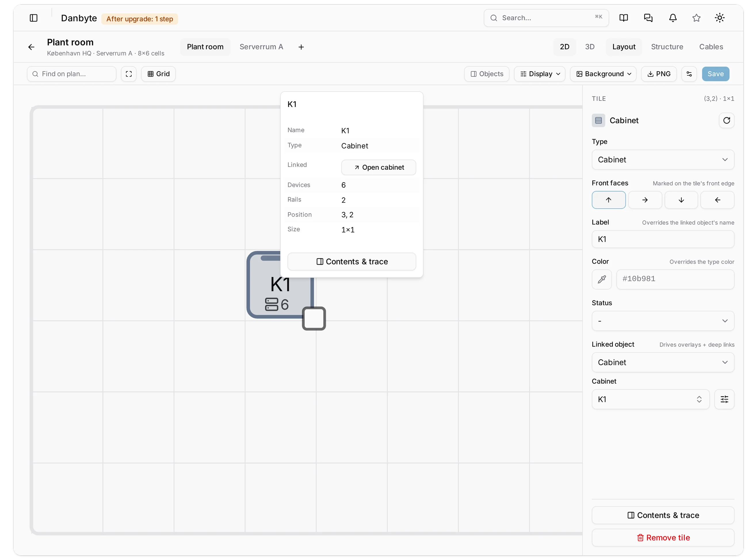This screenshot has height=560, width=748.
Task: Click the reset tile refresh icon
Action: (726, 120)
